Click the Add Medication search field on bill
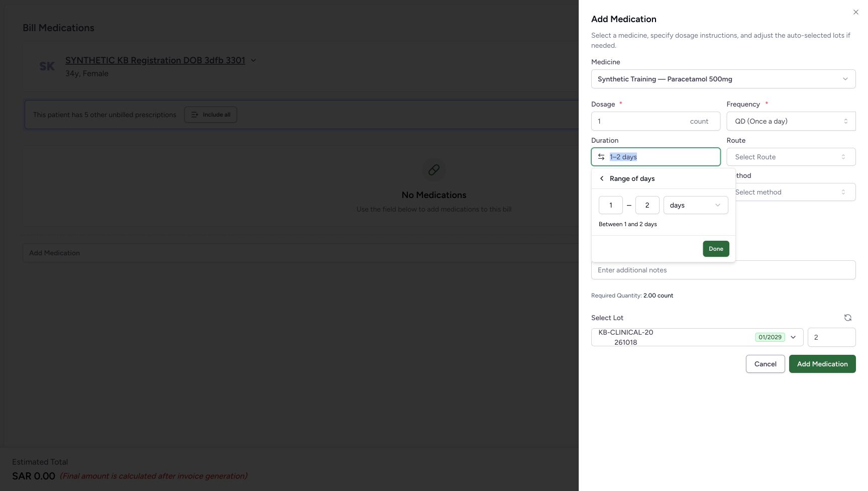This screenshot has width=868, height=491. 300,253
